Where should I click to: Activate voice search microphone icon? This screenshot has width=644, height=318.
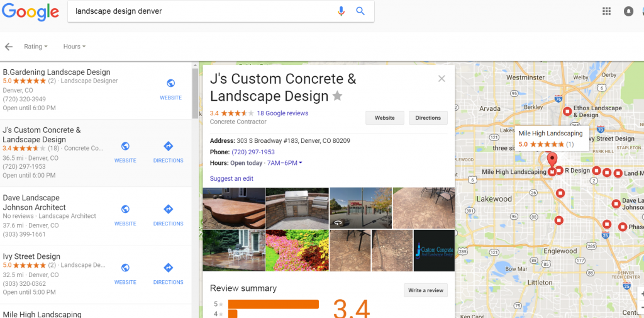[x=341, y=11]
